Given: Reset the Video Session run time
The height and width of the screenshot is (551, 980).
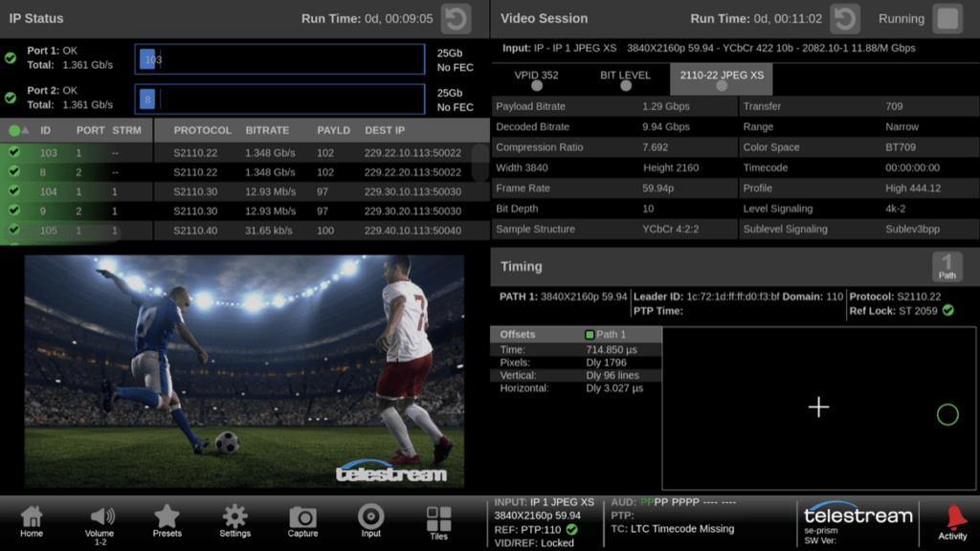Looking at the screenshot, I should click(x=844, y=18).
